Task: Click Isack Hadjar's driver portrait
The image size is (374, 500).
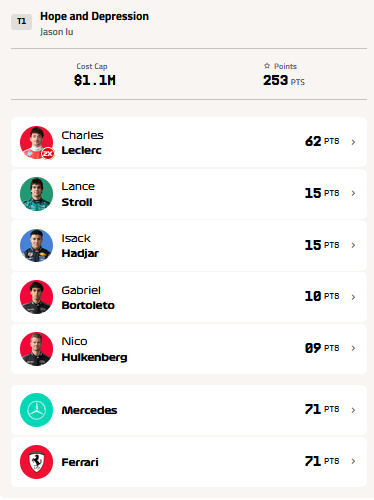Action: point(37,246)
